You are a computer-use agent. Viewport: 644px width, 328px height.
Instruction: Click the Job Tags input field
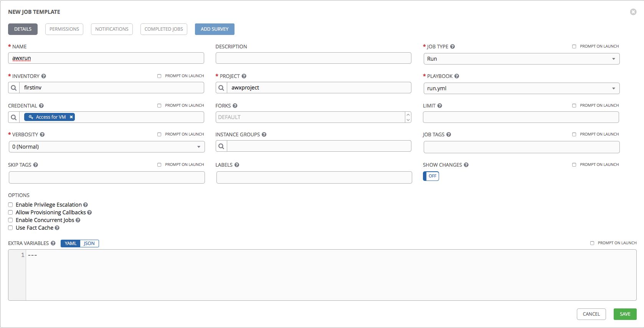pos(522,147)
